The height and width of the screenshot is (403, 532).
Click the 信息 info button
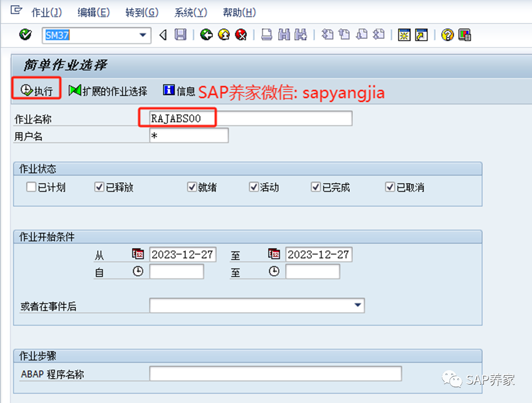pyautogui.click(x=179, y=91)
